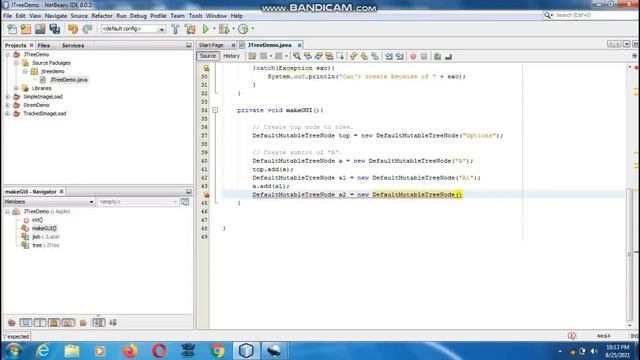The height and width of the screenshot is (360, 640).
Task: Click the Shift Line Right editor icon
Action: pos(400,56)
